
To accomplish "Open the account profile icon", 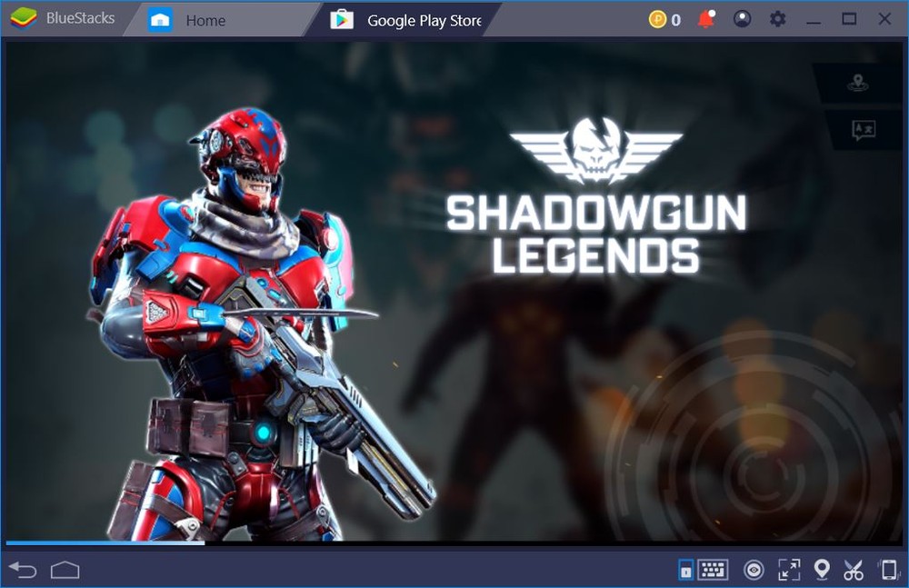I will 742,18.
